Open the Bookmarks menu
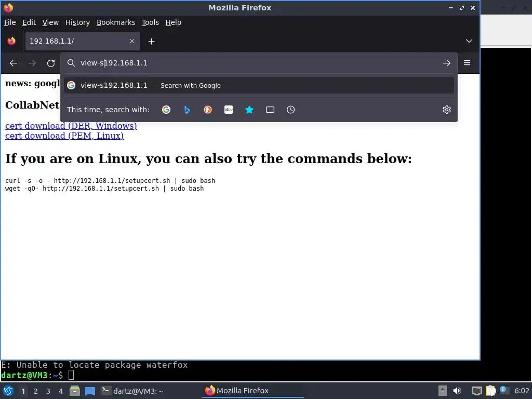Viewport: 532px width, 399px height. (116, 22)
